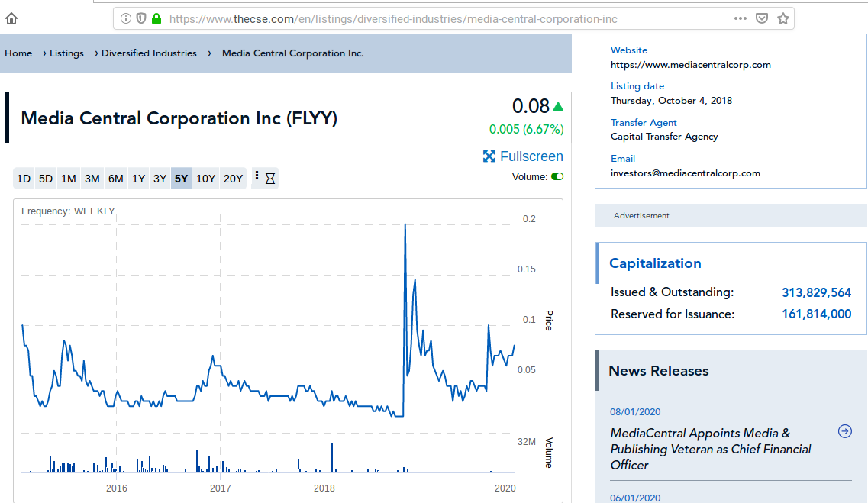Image resolution: width=868 pixels, height=503 pixels.
Task: Select the 5Y time range
Action: tap(181, 179)
